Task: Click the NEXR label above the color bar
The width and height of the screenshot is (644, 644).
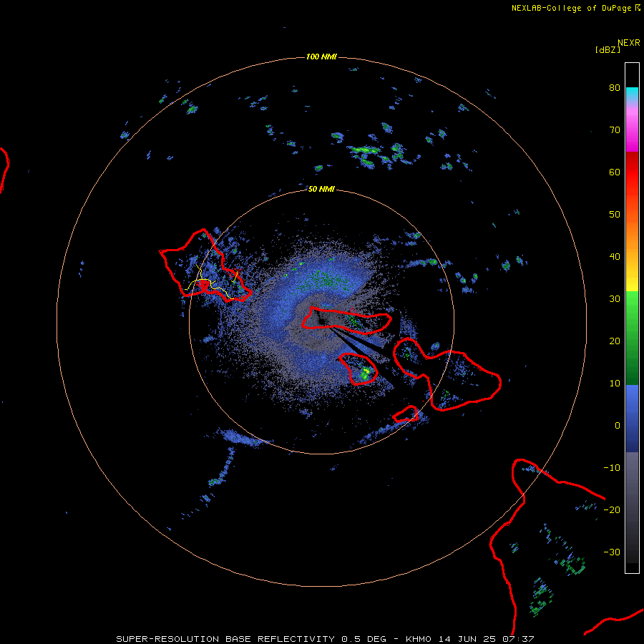Action: pyautogui.click(x=629, y=43)
